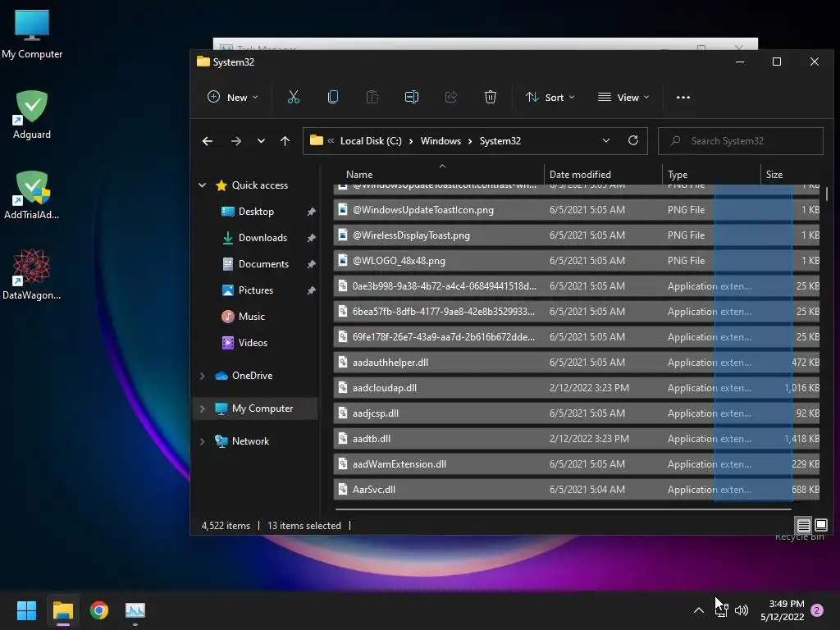840x630 pixels.
Task: Click in the Search System32 box
Action: (741, 141)
